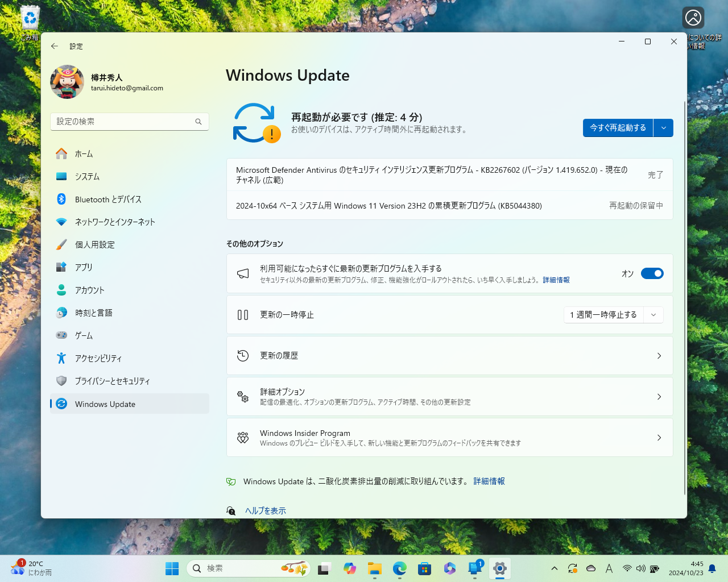
Task: Open the Microsoft 365 app on the taskbar
Action: 450,568
